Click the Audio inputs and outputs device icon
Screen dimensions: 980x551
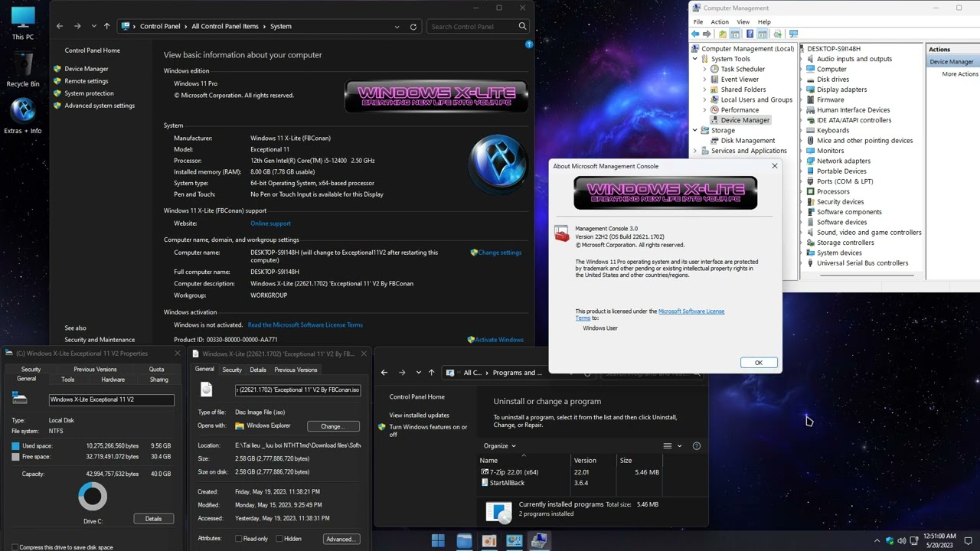pyautogui.click(x=811, y=59)
